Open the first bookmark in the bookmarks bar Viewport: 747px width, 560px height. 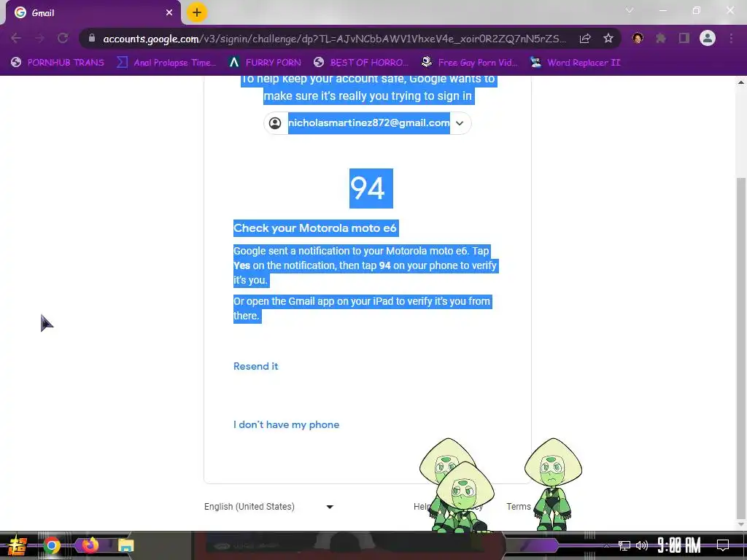point(57,63)
